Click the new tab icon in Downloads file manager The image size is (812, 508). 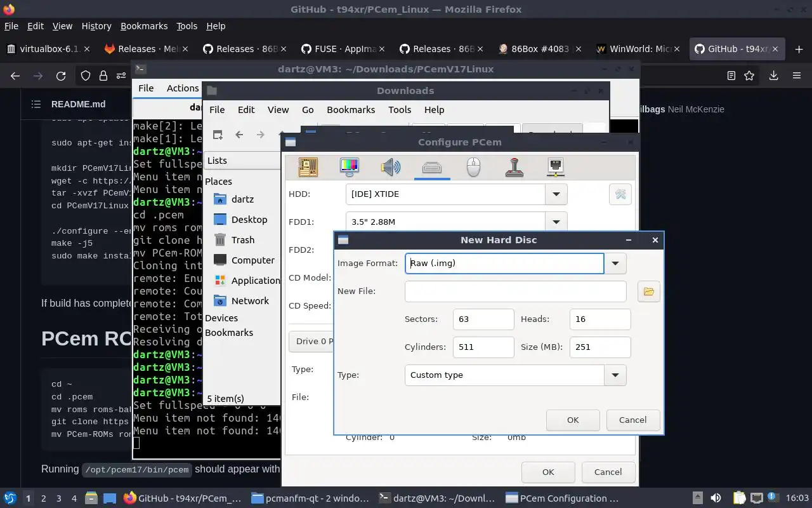coord(218,135)
